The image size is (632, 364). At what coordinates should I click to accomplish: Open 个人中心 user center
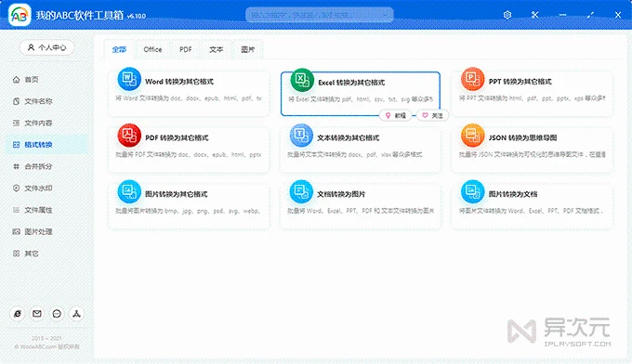(x=46, y=47)
